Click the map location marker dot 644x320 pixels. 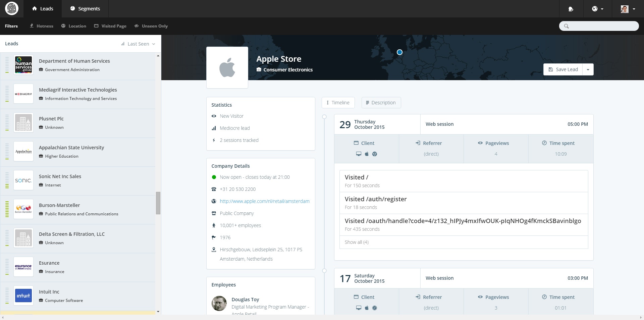click(x=399, y=52)
